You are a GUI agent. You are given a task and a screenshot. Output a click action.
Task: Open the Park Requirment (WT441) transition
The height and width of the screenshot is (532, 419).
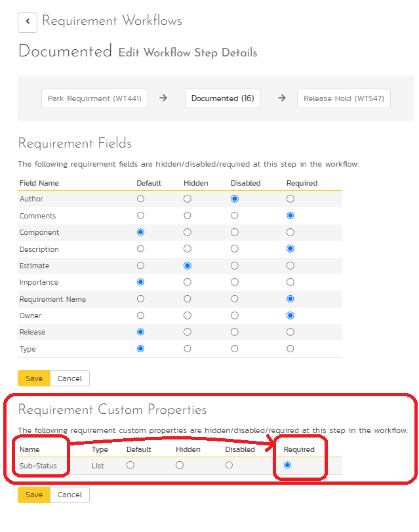(95, 98)
